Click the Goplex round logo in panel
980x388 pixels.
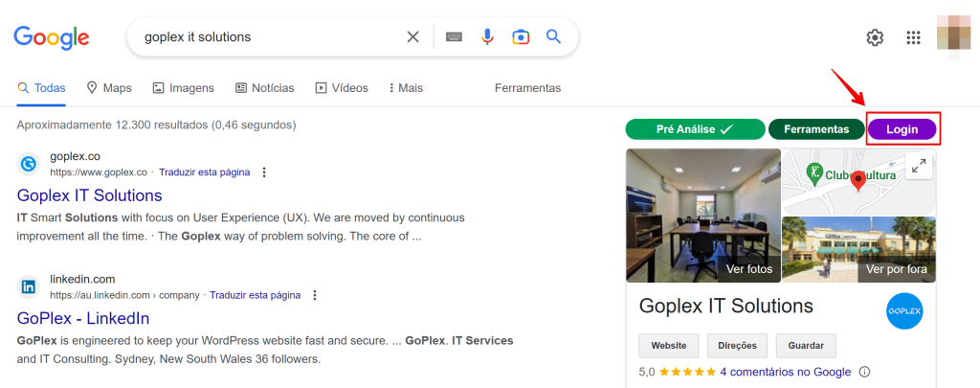pos(904,310)
